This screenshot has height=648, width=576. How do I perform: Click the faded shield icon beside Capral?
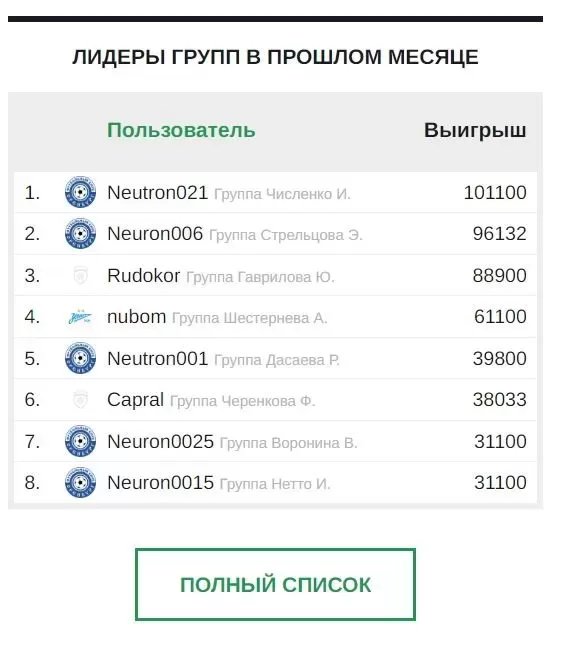(x=80, y=400)
